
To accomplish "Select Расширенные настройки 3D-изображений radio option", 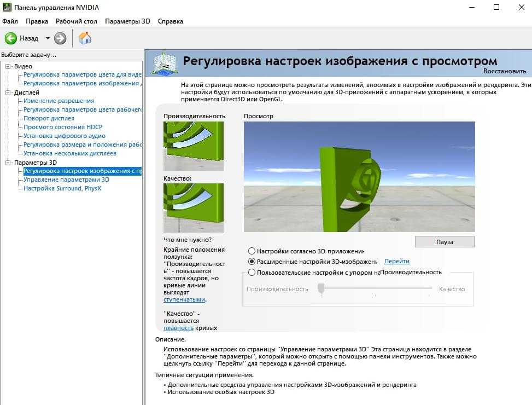I will point(252,262).
